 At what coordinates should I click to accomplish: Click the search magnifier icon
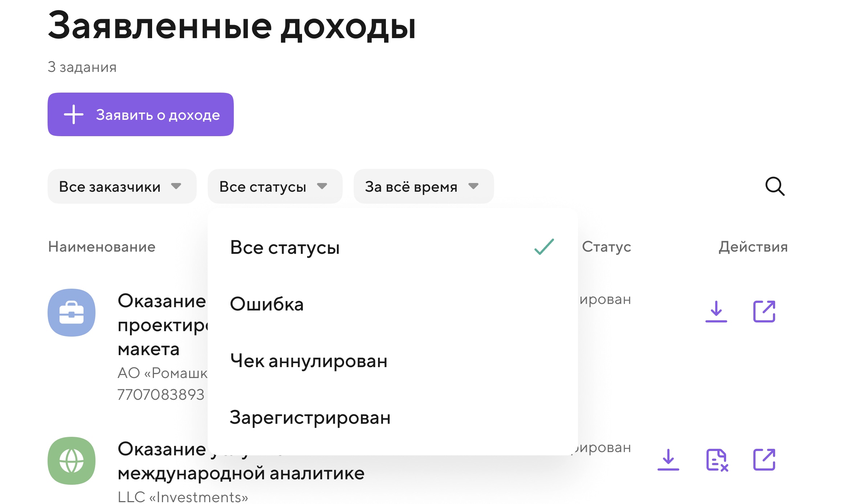(774, 186)
